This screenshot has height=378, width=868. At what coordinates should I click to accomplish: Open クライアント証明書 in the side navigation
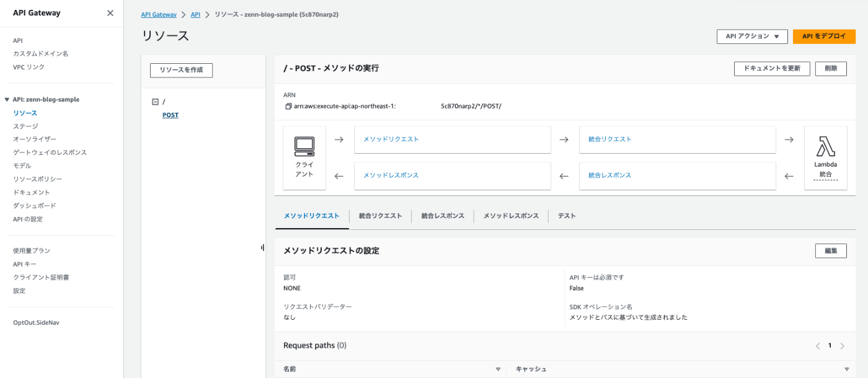(x=41, y=278)
